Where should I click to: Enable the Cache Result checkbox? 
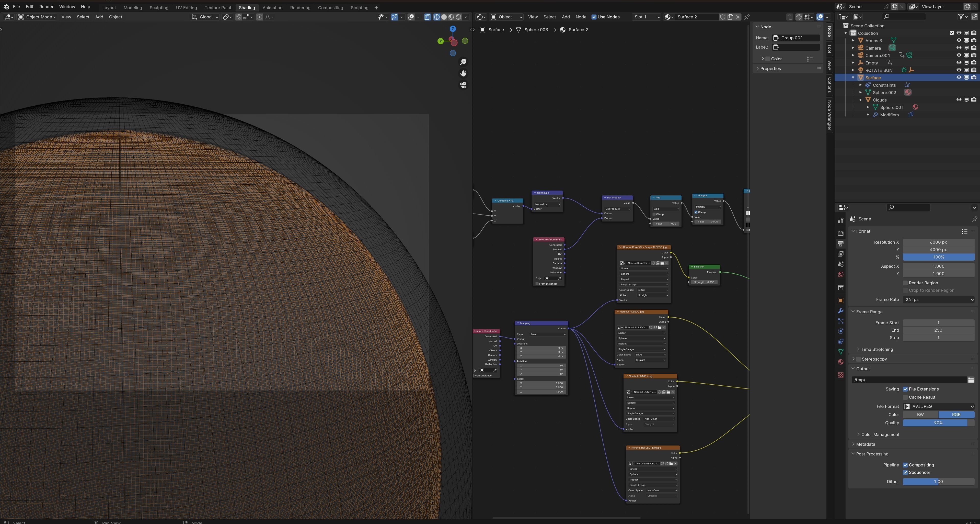(905, 397)
